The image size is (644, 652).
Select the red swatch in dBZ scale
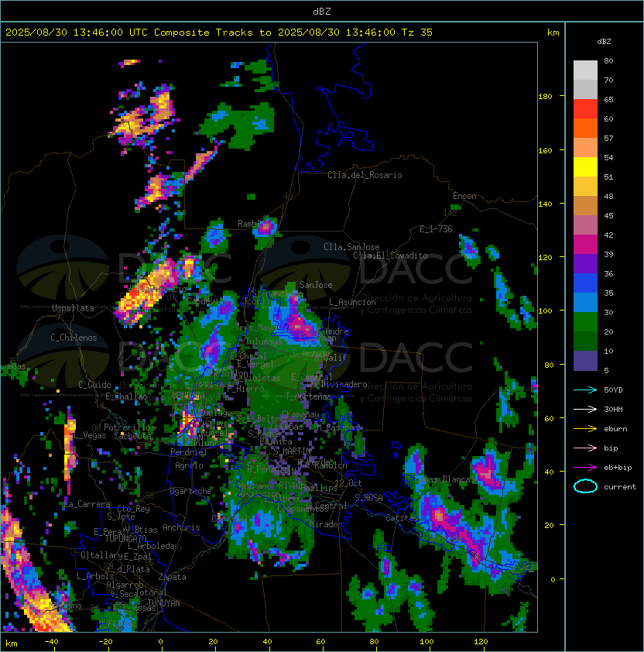click(x=585, y=109)
